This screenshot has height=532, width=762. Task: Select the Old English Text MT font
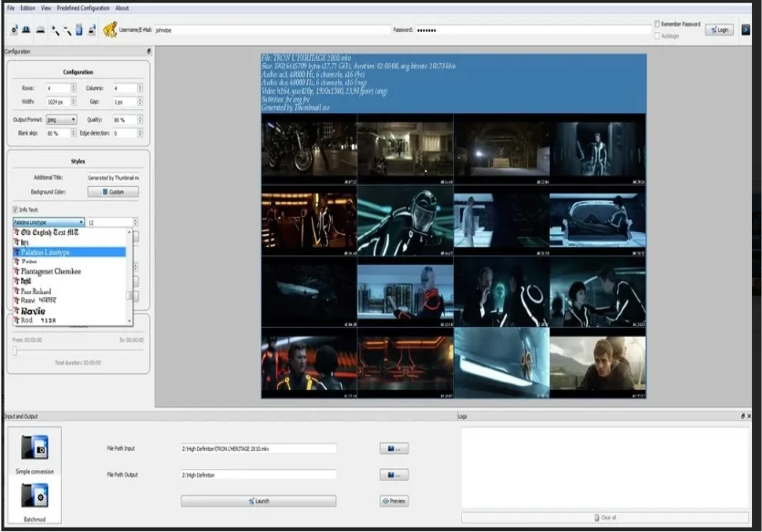[x=69, y=232]
